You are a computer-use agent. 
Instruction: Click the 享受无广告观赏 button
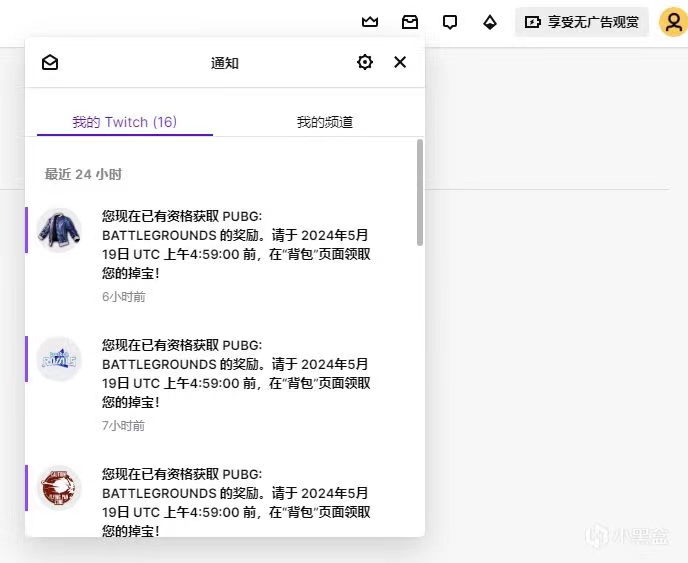pos(582,22)
